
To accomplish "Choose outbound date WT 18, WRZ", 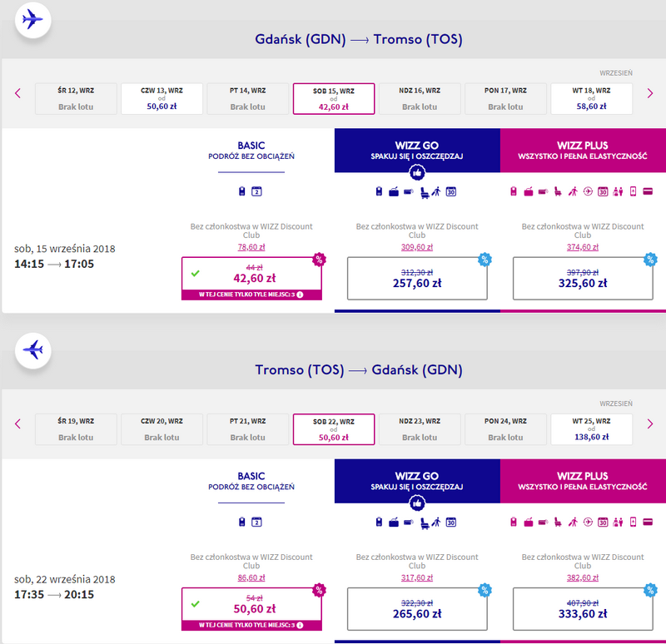I will [x=591, y=98].
